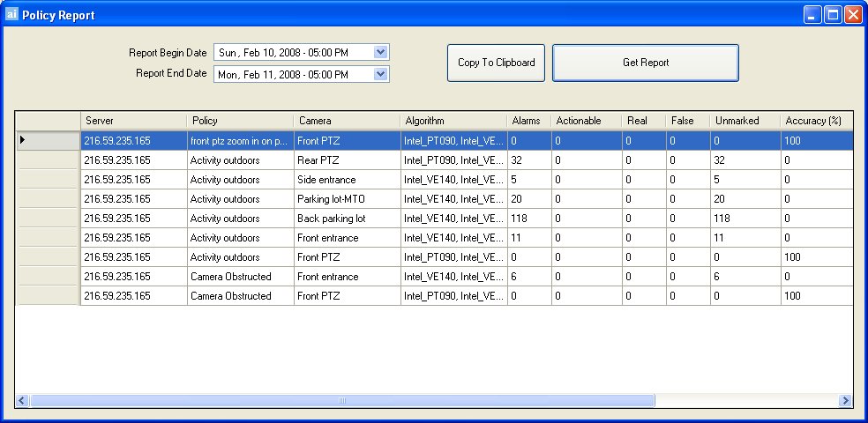Click the row selector arrow of first row
The height and width of the screenshot is (423, 868).
coord(23,140)
